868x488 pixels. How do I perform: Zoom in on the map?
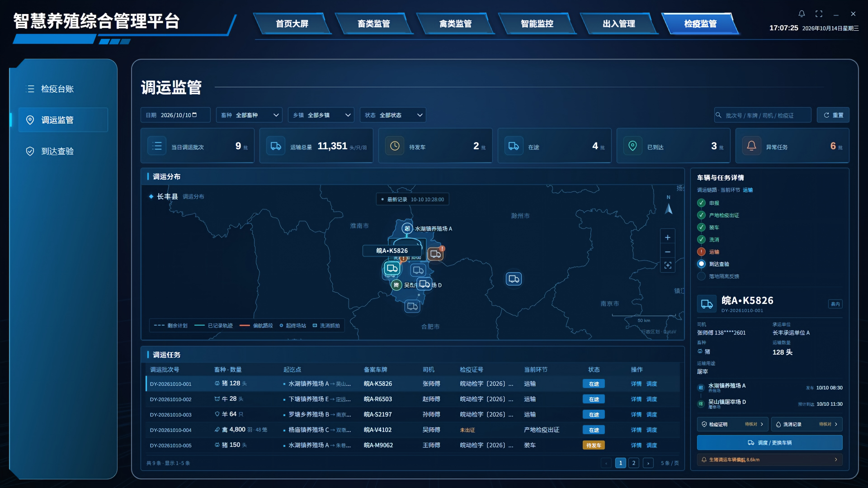click(668, 237)
